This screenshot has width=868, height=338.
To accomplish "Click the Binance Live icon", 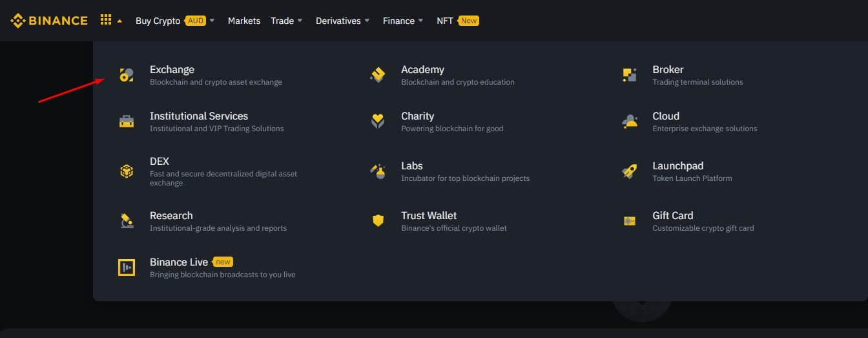I will coord(127,268).
